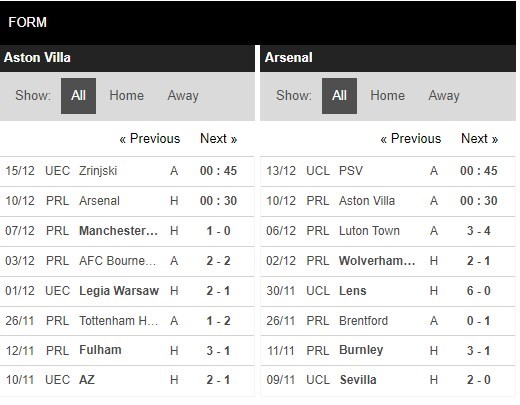This screenshot has width=520, height=405.
Task: Open the Lens 6-0 result
Action: (x=388, y=291)
